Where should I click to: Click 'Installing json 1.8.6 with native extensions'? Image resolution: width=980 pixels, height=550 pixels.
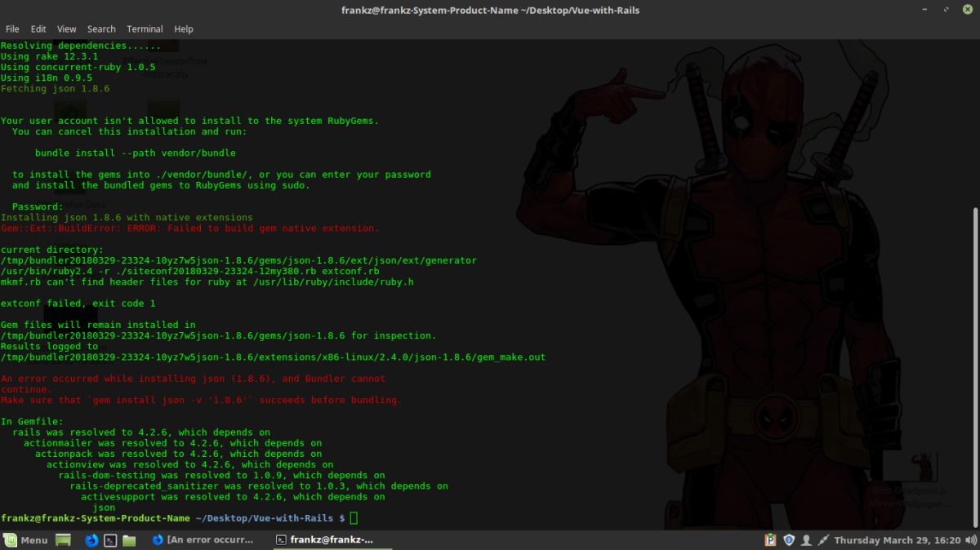pyautogui.click(x=127, y=218)
